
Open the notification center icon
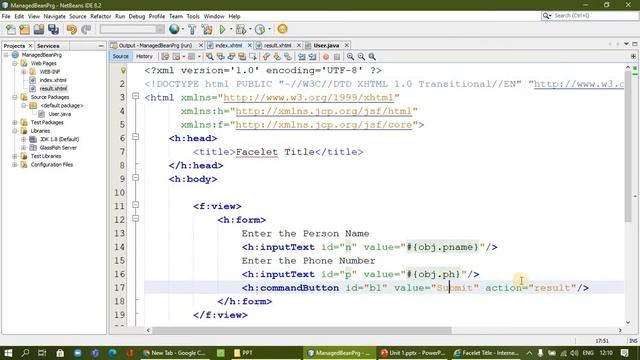coord(625,353)
